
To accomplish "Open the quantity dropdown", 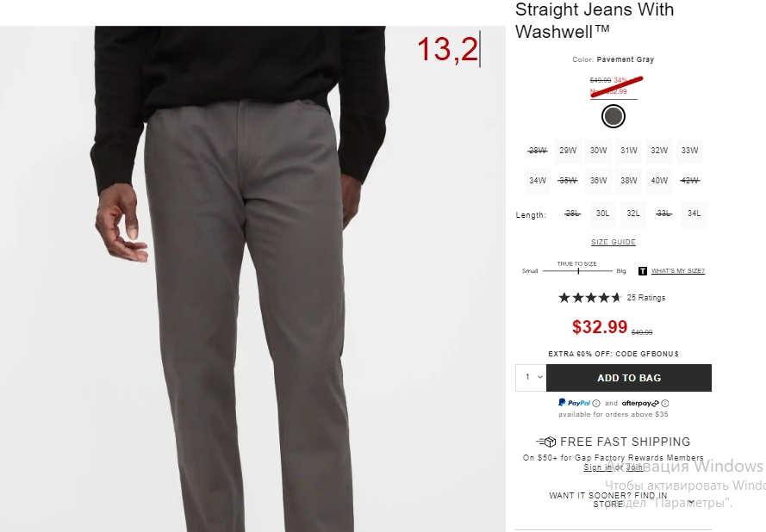I will (531, 377).
